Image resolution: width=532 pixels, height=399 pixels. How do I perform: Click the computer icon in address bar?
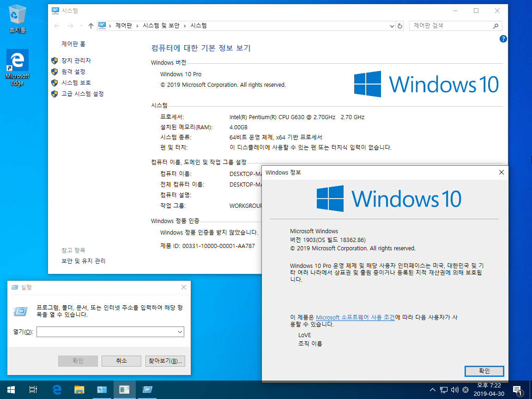[102, 25]
